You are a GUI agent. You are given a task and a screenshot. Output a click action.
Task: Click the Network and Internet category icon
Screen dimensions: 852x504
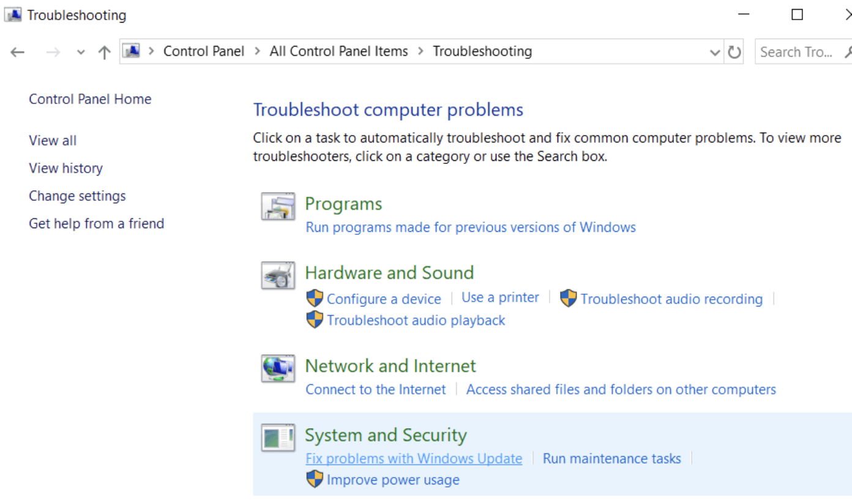[x=278, y=368]
